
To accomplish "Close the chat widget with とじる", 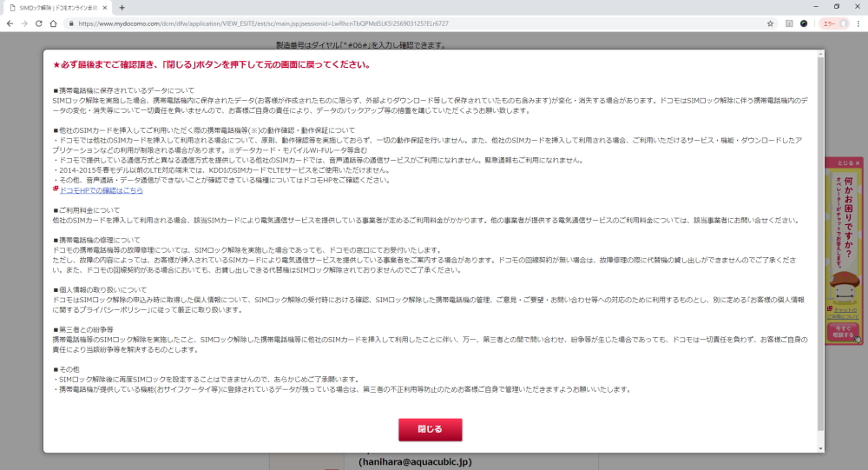I will 849,163.
